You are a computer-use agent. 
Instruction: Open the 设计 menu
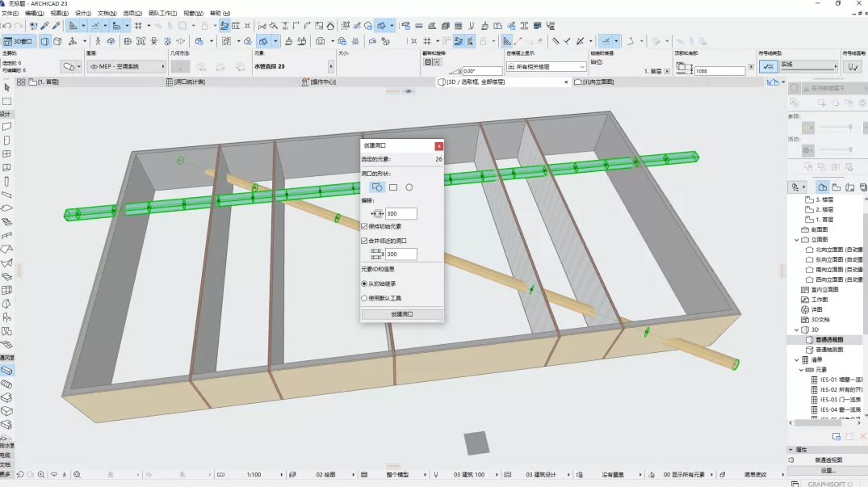click(82, 14)
